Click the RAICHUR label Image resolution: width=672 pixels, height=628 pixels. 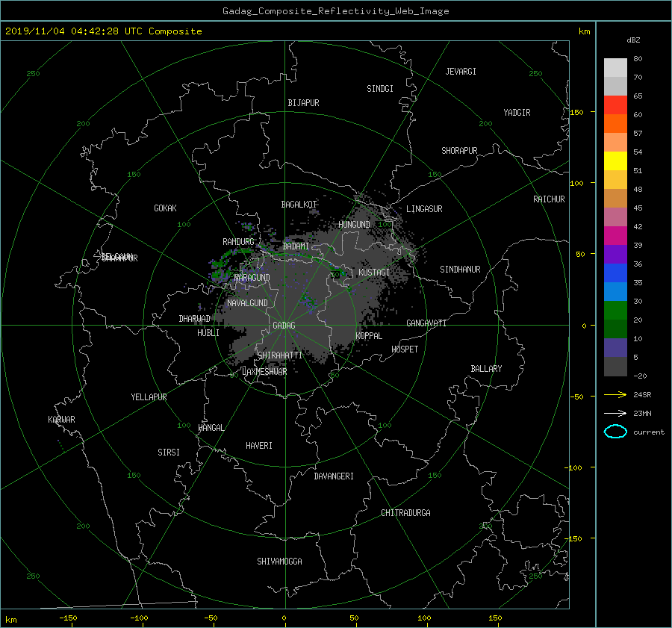pyautogui.click(x=549, y=199)
